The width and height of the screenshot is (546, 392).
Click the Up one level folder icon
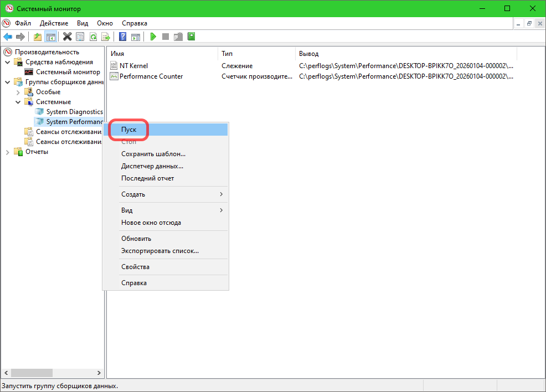pos(38,37)
